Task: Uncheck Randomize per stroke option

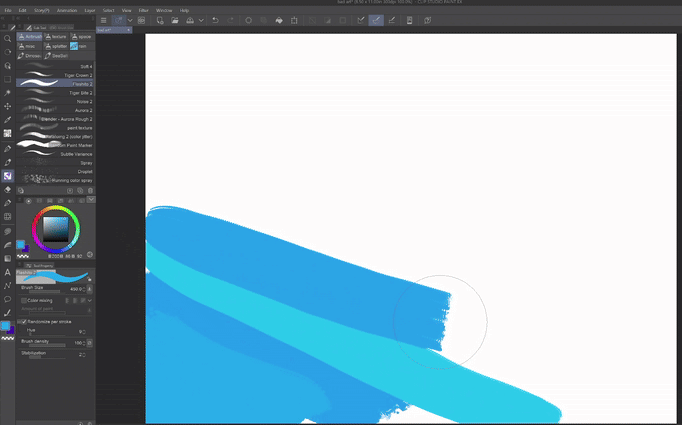Action: click(x=22, y=321)
